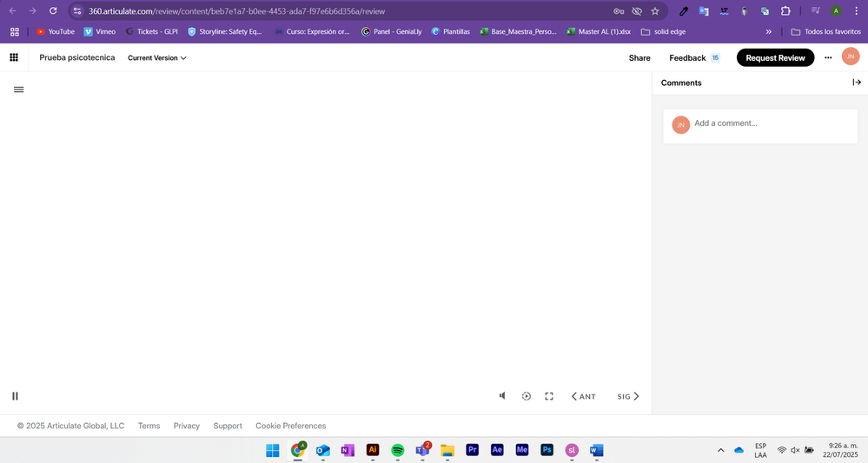
Task: Open the Vimeo bookmark
Action: point(100,32)
